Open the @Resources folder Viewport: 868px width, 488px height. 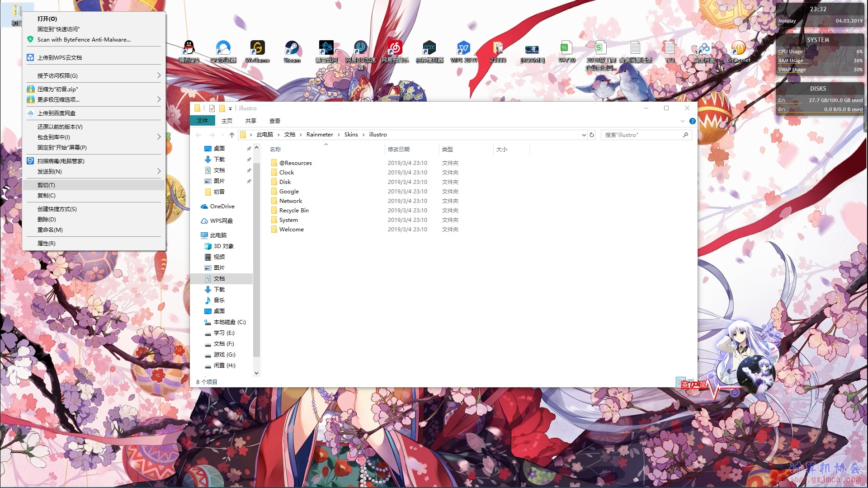tap(296, 163)
